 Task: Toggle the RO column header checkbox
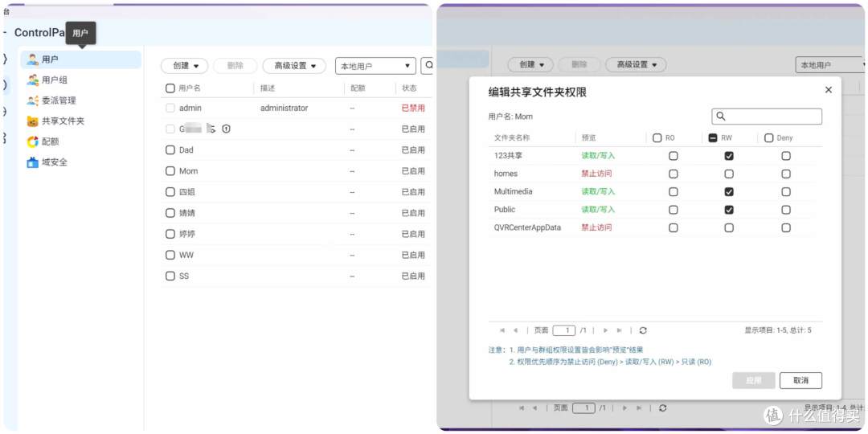pos(657,138)
